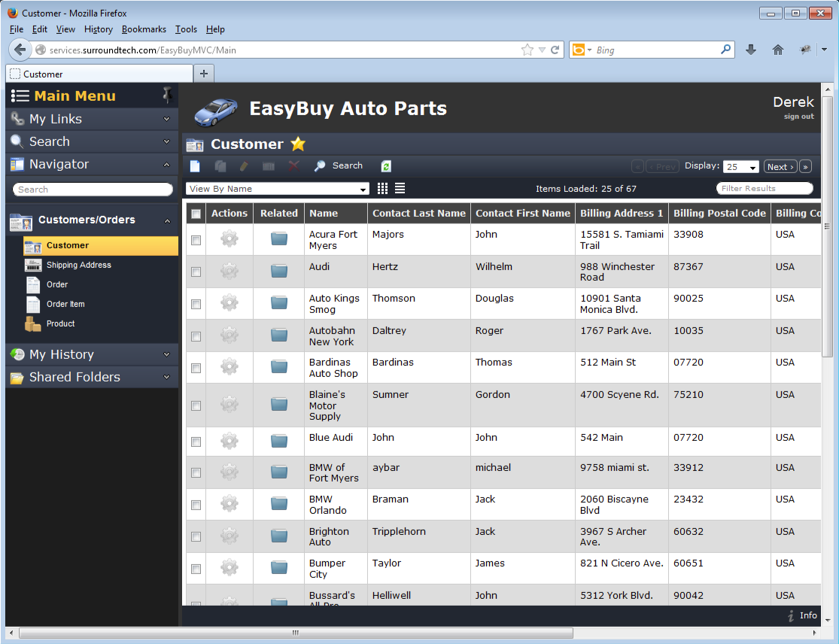
Task: Open related folder for Blaine's Motor Supply
Action: tap(278, 404)
